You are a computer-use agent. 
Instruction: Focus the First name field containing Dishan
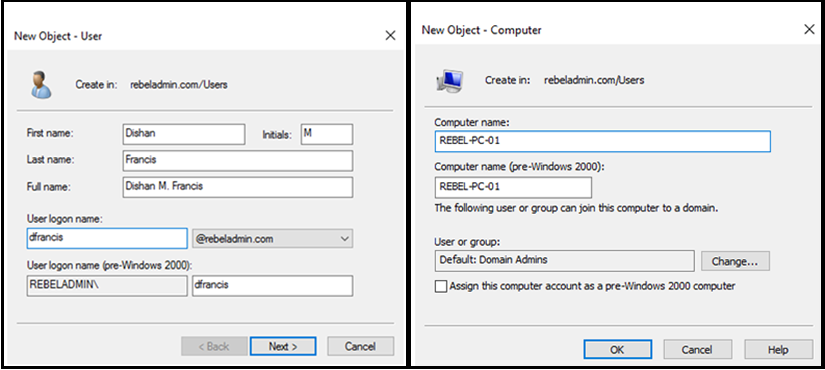click(184, 134)
